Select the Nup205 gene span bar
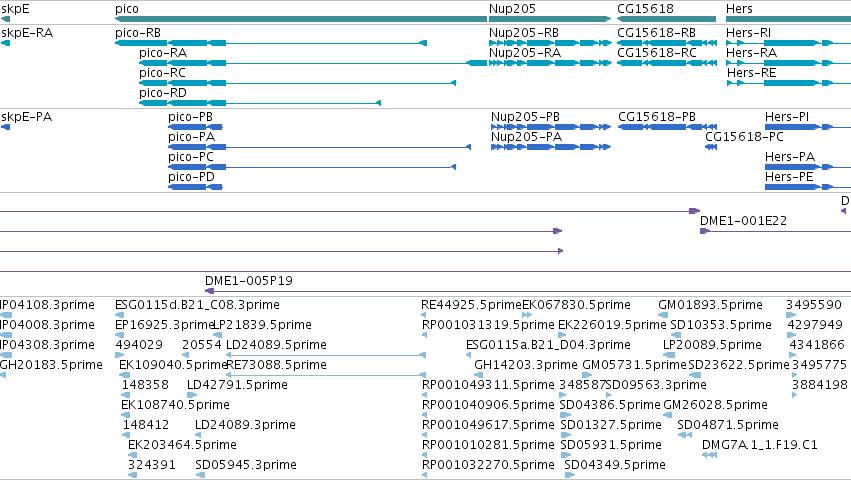This screenshot has width=851, height=480. 550,19
